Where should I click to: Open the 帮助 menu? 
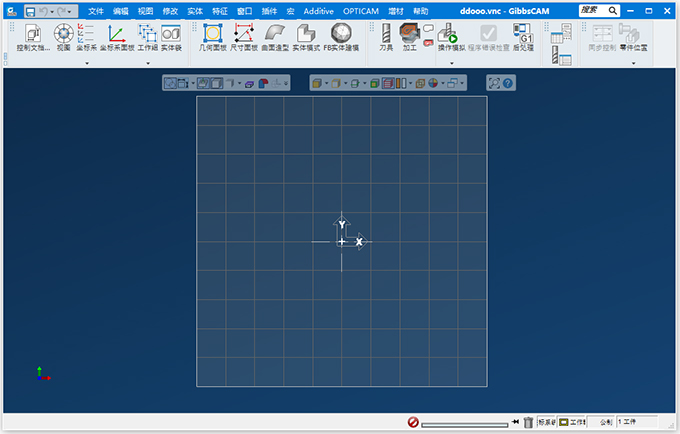[420, 11]
